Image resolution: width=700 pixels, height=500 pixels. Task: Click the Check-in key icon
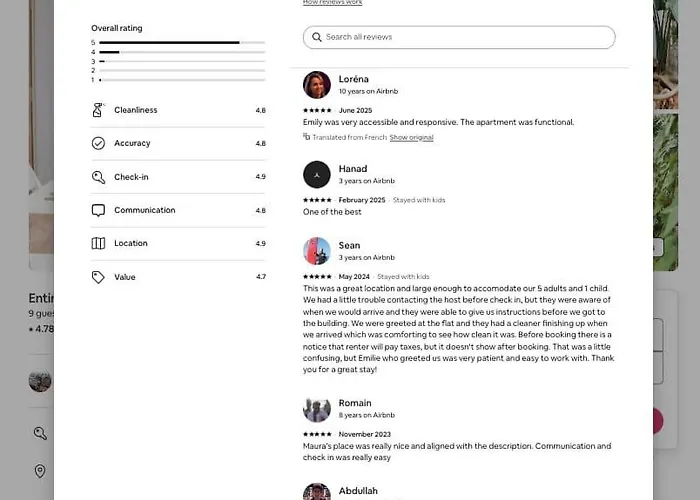[98, 177]
